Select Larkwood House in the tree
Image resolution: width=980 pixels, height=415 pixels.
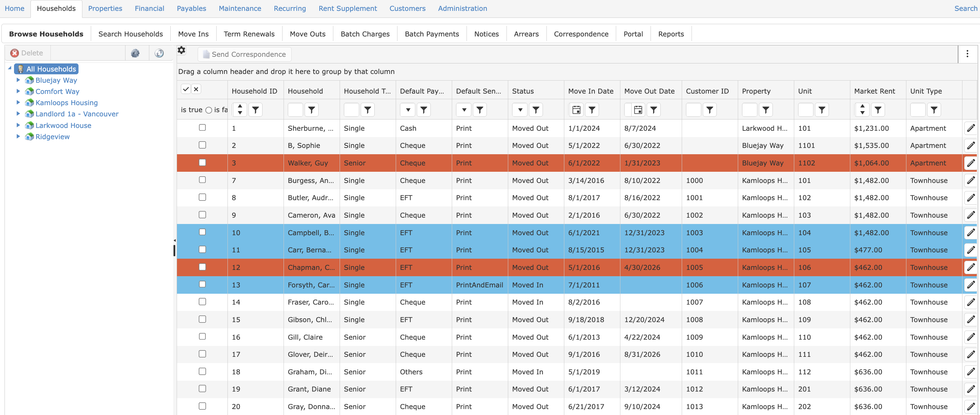pyautogui.click(x=63, y=125)
